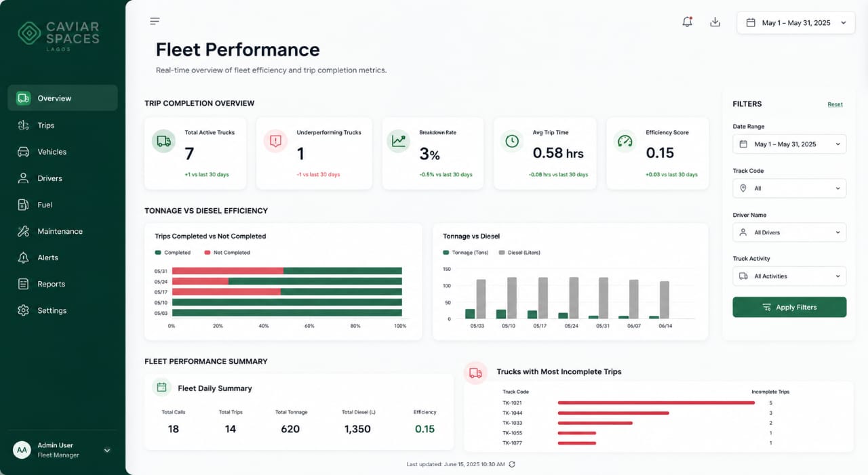Click the TK-1033 truck code
The height and width of the screenshot is (475, 868).
click(x=512, y=423)
